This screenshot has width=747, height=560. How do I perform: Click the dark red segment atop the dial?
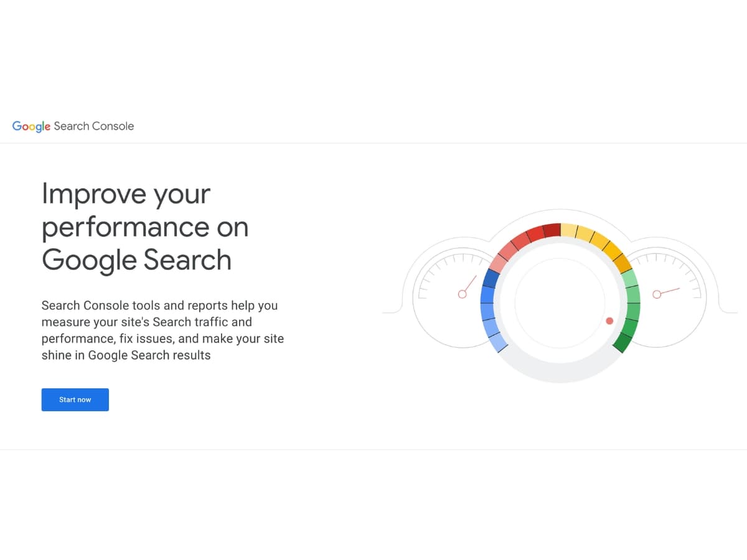[552, 231]
